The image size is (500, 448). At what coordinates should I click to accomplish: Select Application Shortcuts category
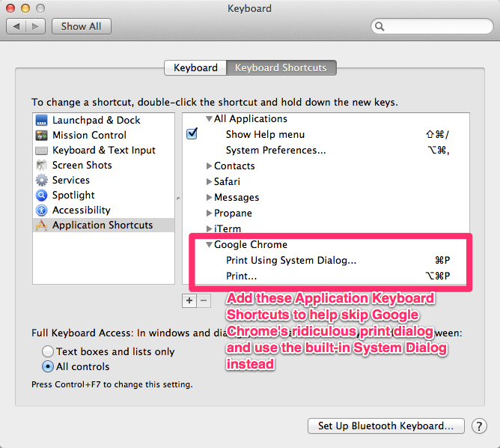pyautogui.click(x=103, y=225)
